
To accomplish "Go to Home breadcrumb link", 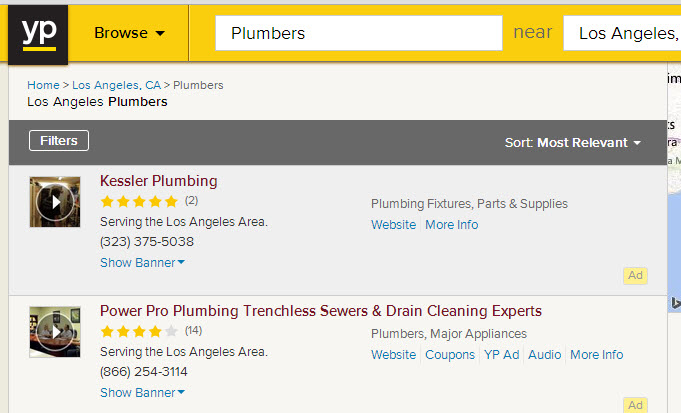I will (x=43, y=85).
